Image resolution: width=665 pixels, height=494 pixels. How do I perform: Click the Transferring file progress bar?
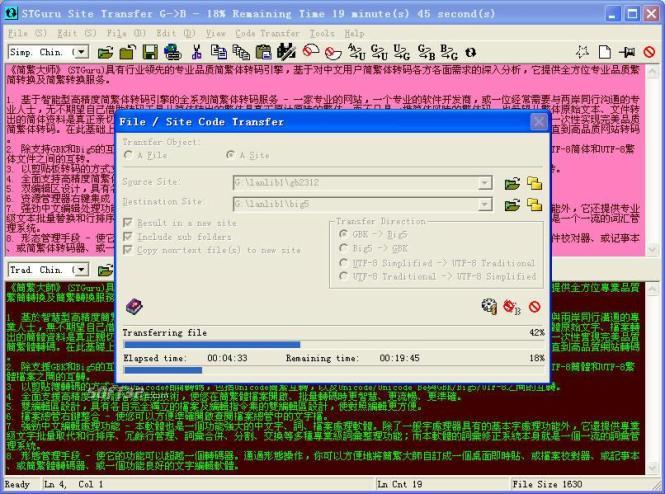tap(334, 344)
